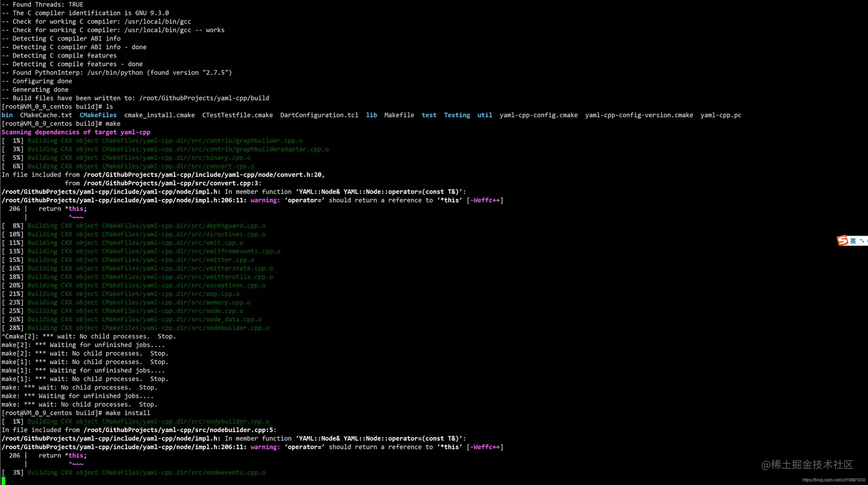Select 'yaml-cpp-config.cmake' in the ls output
The image size is (868, 485).
pyautogui.click(x=538, y=115)
